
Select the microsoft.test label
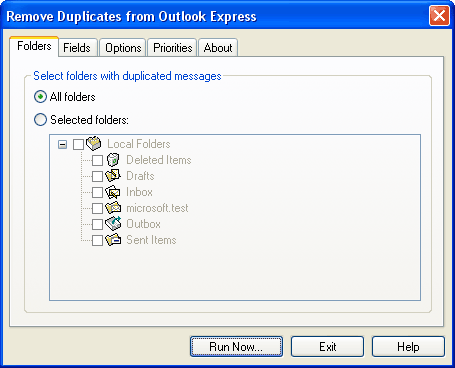(157, 208)
